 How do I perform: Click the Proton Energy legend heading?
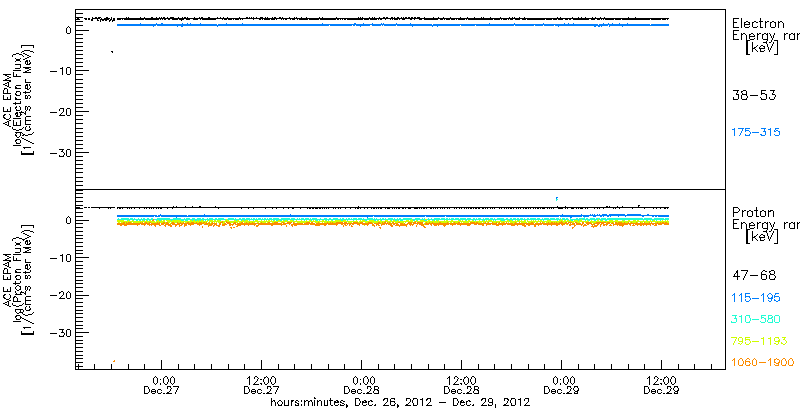(x=765, y=224)
